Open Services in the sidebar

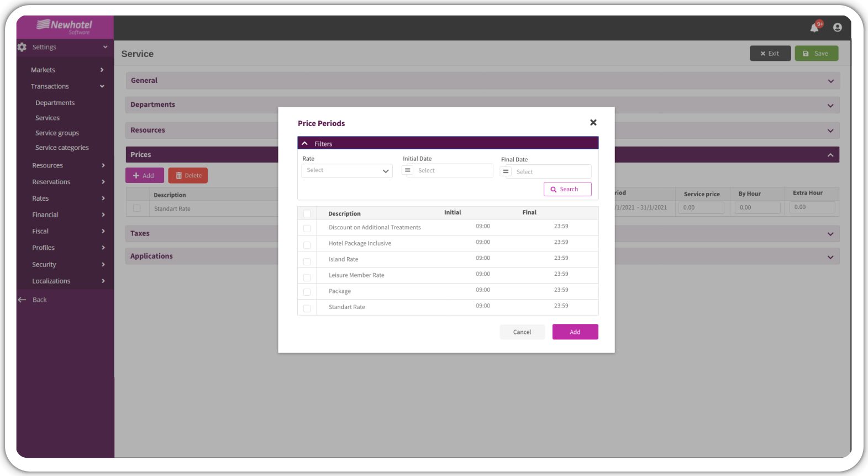48,118
